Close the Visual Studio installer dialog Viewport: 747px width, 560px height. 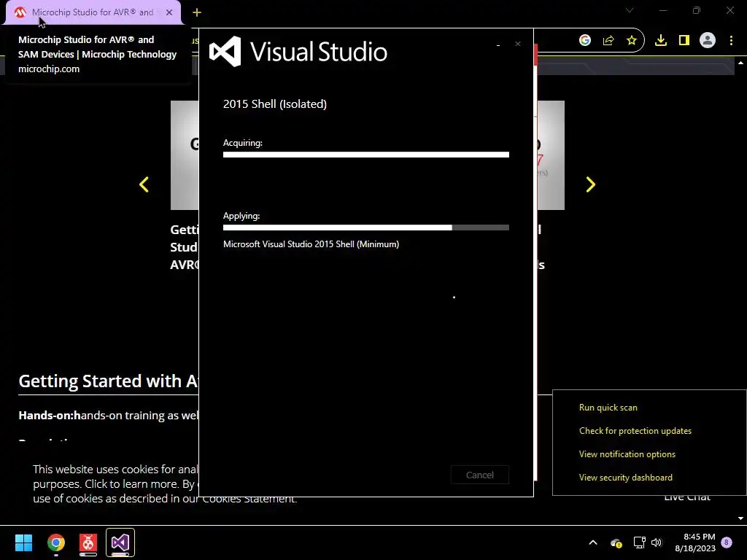(518, 44)
